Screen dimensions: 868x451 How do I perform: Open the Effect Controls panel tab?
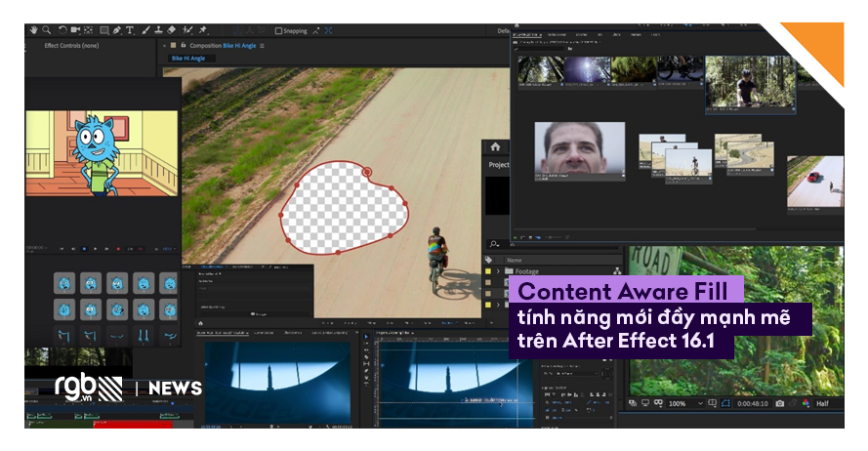(x=71, y=45)
